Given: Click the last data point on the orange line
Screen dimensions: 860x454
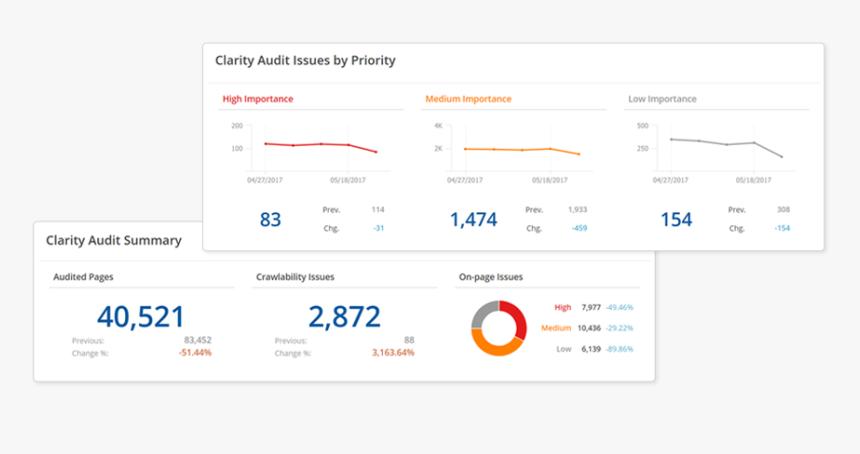Looking at the screenshot, I should coord(579,154).
